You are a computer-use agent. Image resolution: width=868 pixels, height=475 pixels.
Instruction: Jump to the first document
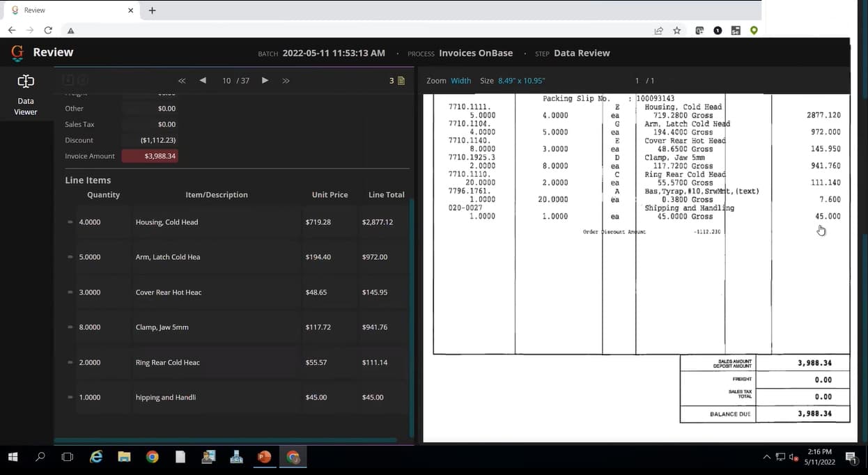182,81
